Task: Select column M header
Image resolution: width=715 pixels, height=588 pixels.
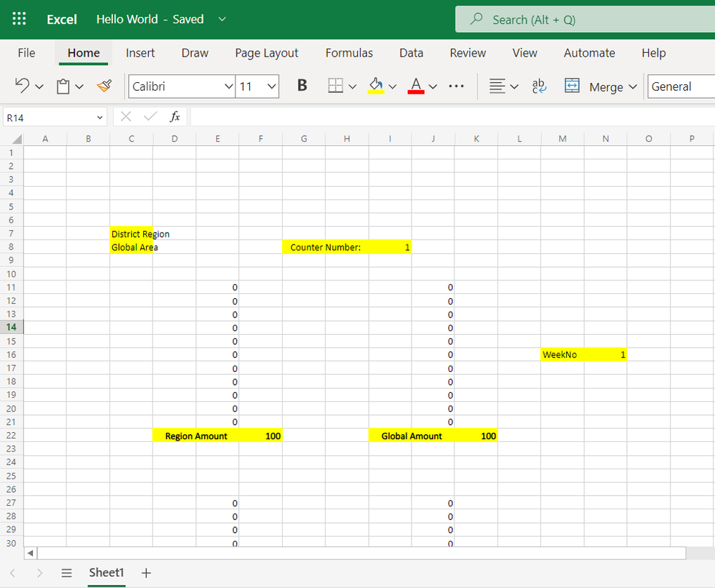Action: [x=563, y=139]
